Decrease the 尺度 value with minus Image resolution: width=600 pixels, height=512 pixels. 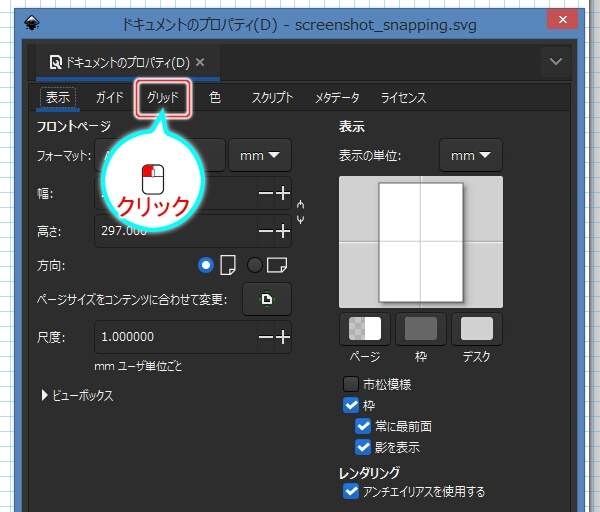click(266, 337)
